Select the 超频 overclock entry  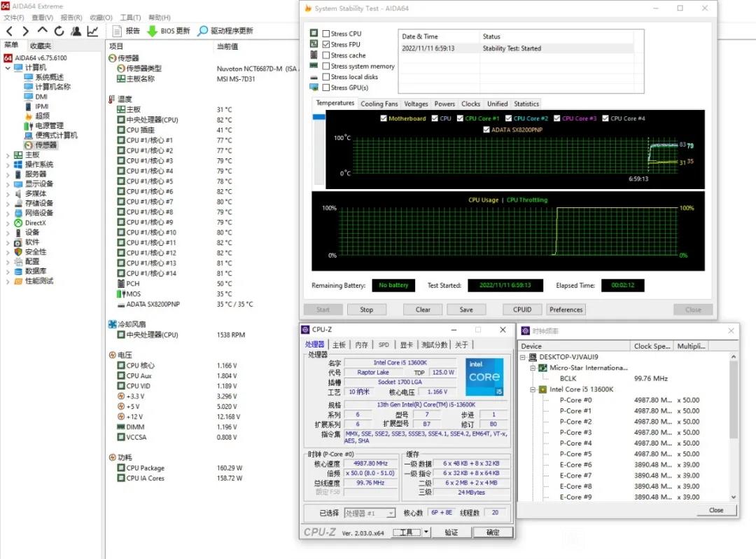coord(42,116)
